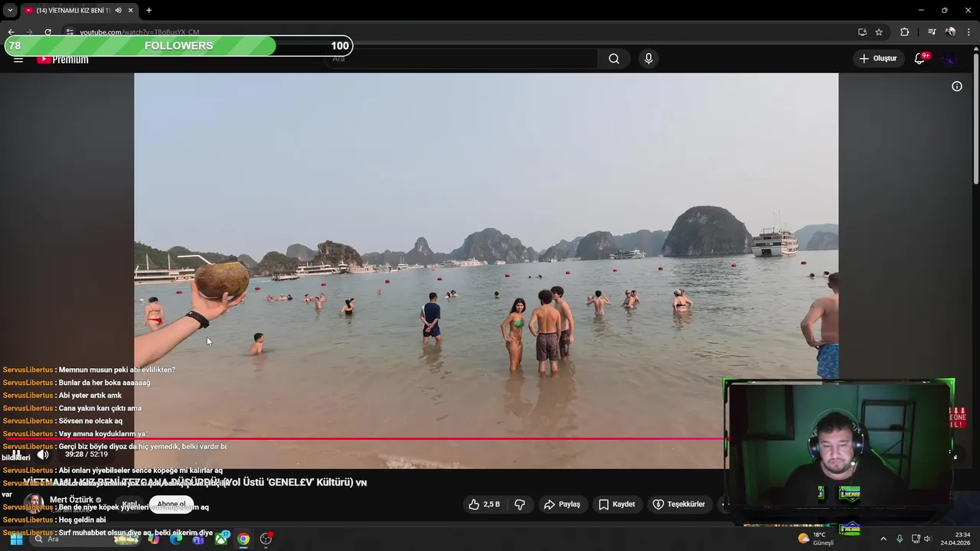Open the Mert Öztürk channel avatar
The height and width of the screenshot is (551, 980).
(x=33, y=504)
